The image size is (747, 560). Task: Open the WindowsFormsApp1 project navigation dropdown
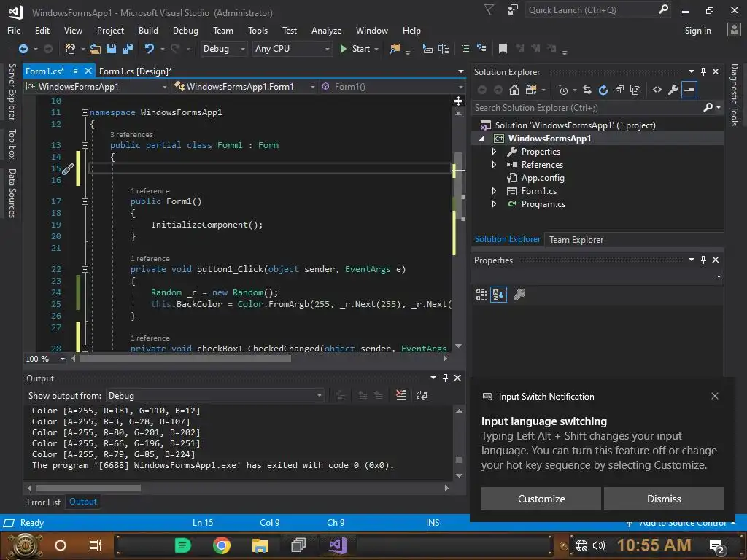pyautogui.click(x=97, y=87)
